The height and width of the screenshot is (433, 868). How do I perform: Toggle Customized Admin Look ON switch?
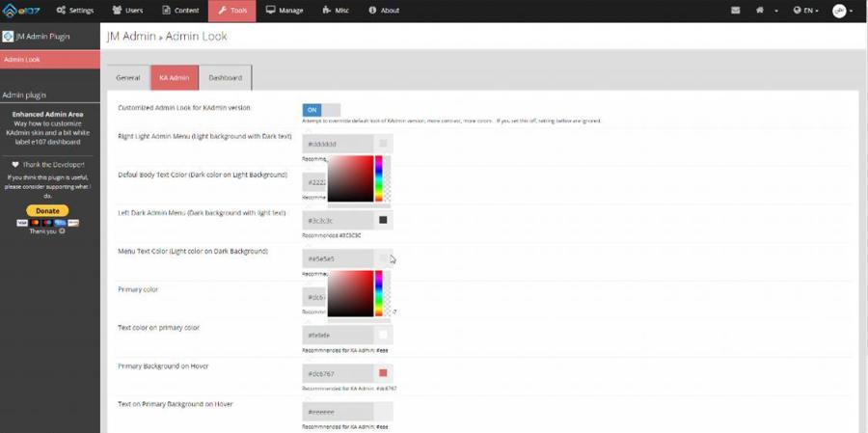point(321,110)
